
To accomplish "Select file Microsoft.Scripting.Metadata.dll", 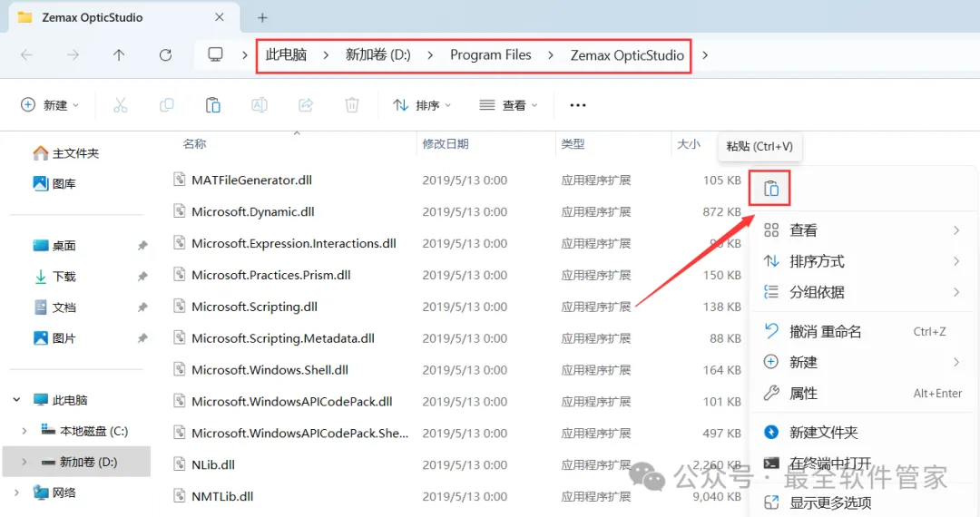I will coord(283,338).
